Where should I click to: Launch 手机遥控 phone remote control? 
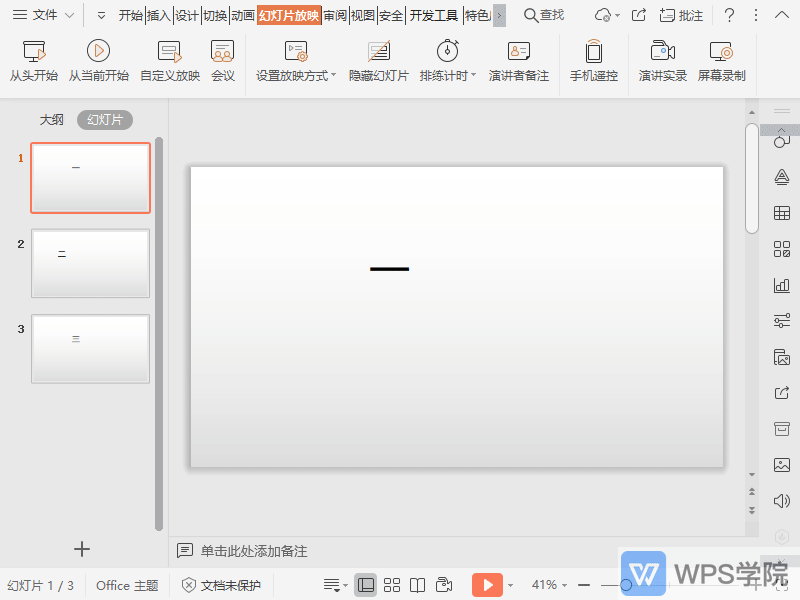[594, 60]
